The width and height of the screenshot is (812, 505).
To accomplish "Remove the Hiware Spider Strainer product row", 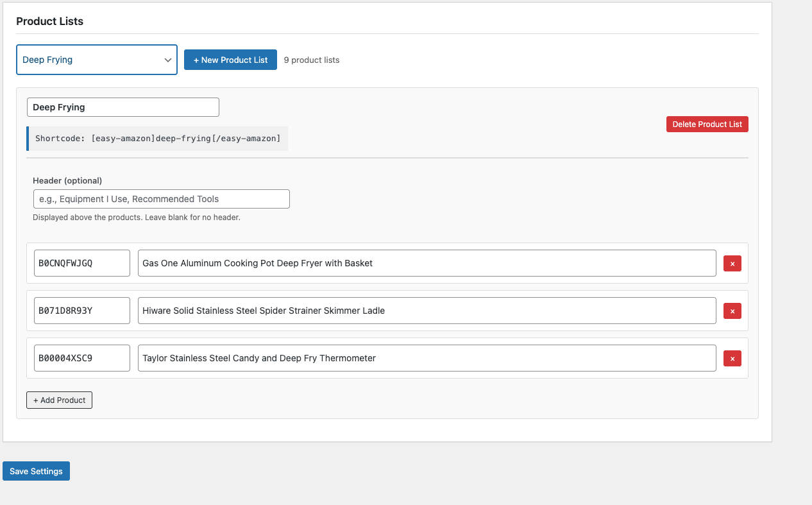I will (x=732, y=311).
